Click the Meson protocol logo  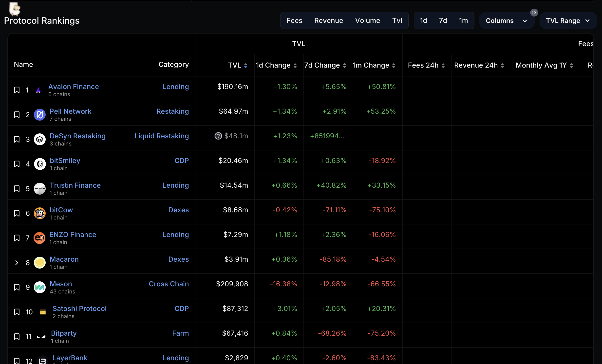click(x=40, y=287)
